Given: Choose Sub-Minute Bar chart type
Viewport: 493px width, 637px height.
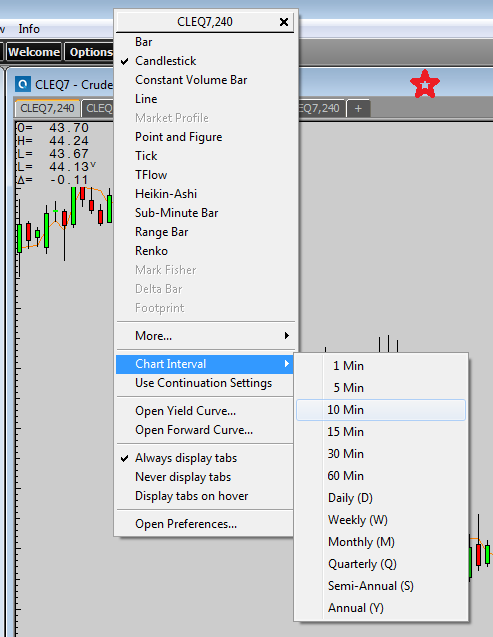Looking at the screenshot, I should (x=205, y=213).
